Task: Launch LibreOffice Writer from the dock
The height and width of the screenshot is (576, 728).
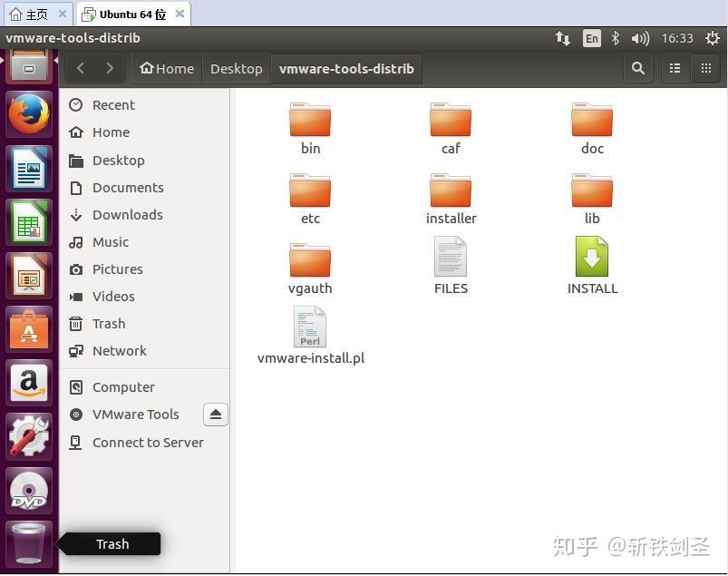Action: [x=29, y=168]
